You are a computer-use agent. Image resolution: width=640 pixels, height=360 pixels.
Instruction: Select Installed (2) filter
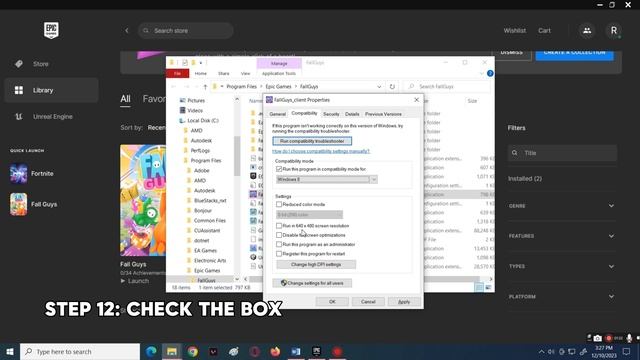tap(525, 179)
